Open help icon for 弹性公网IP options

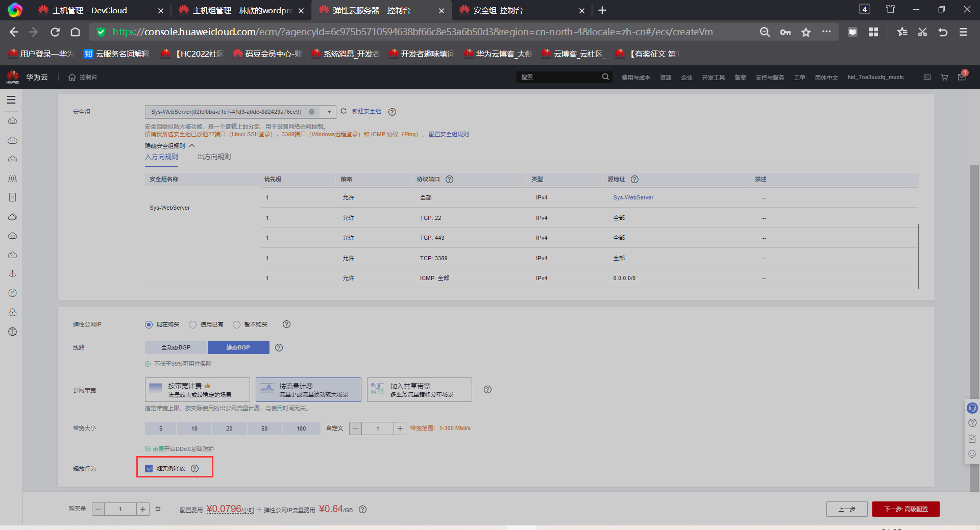coord(286,324)
